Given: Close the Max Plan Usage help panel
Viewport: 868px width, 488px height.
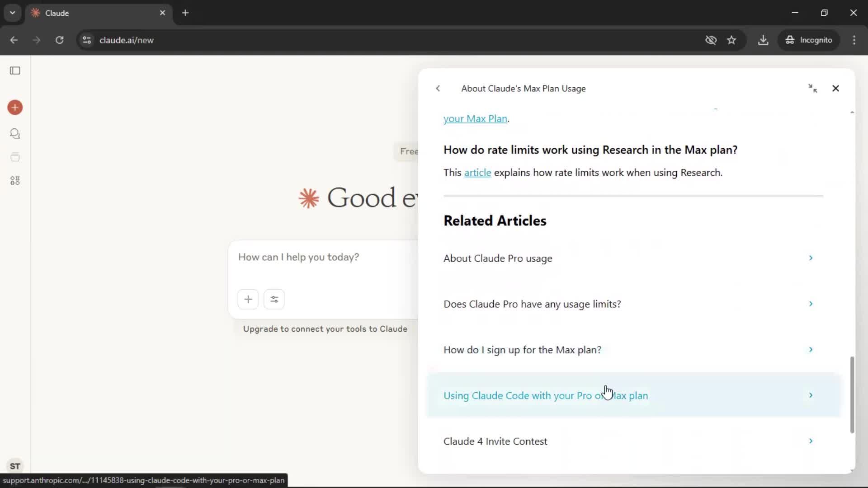Looking at the screenshot, I should pyautogui.click(x=835, y=89).
